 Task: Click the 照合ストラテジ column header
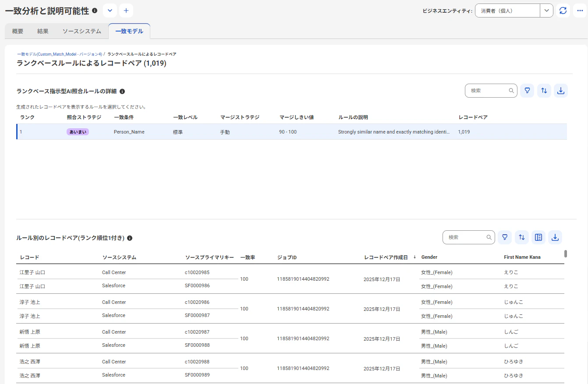click(x=84, y=117)
